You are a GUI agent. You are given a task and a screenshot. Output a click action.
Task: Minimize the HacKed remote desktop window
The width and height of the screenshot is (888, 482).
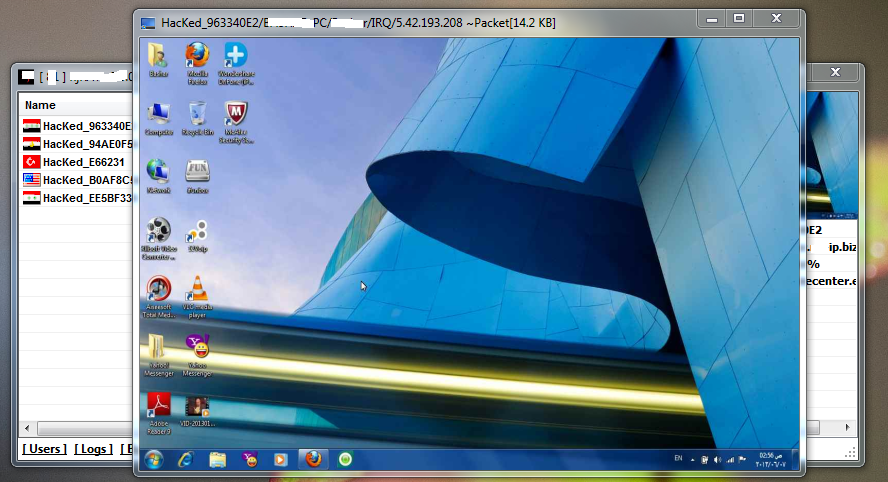click(712, 19)
